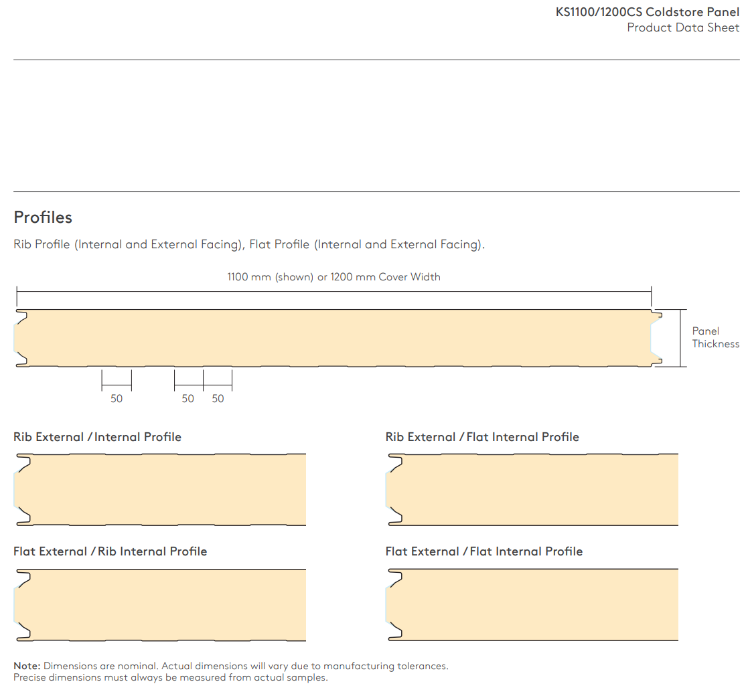
Task: Click the right-edge joint of the main panel
Action: [656, 338]
